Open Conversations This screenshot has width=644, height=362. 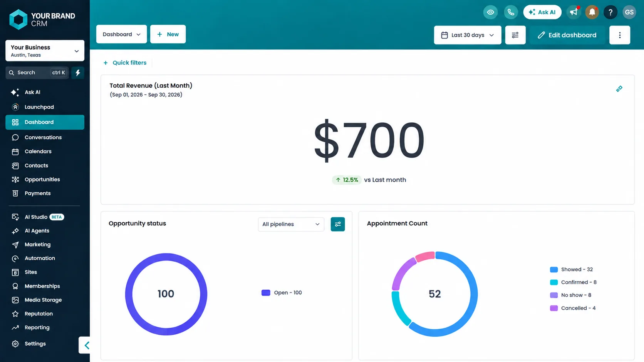click(x=45, y=137)
